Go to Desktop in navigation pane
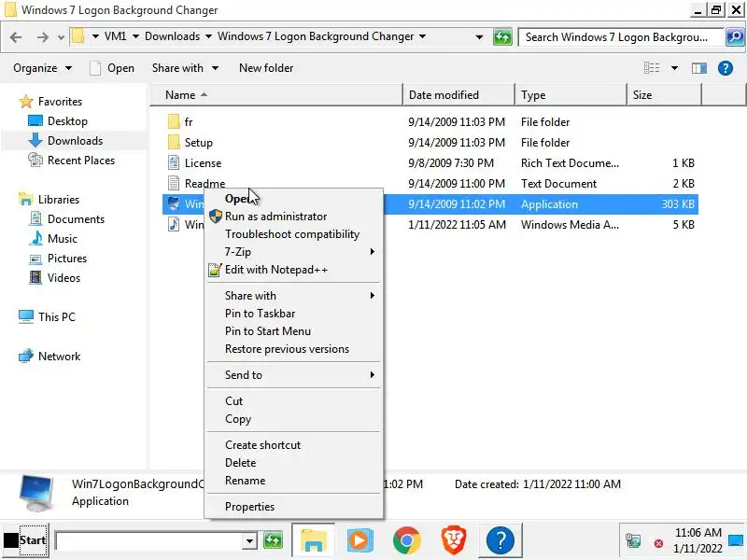The width and height of the screenshot is (747, 560). pos(58,121)
